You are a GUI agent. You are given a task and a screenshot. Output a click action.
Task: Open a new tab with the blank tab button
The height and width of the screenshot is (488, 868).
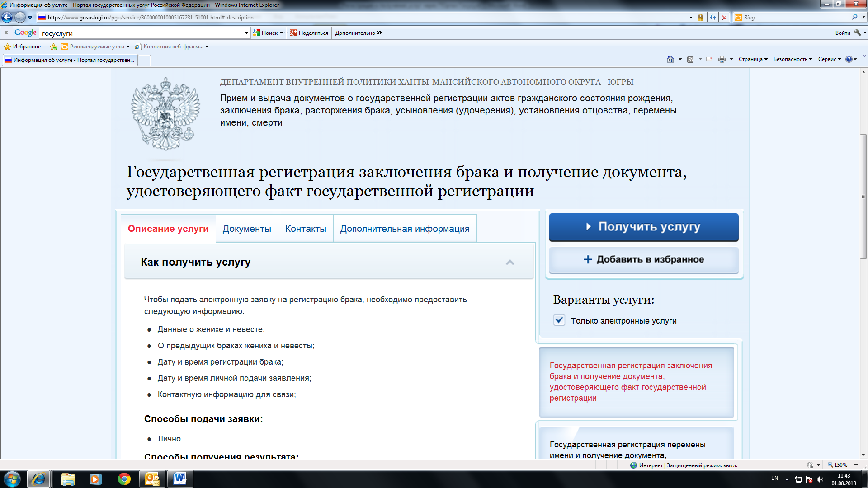pos(144,60)
